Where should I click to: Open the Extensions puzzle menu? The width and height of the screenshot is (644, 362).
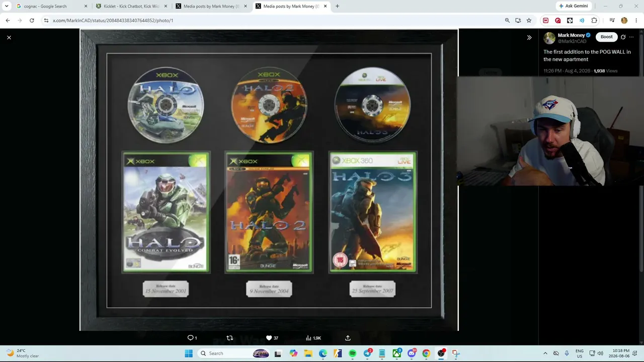pyautogui.click(x=594, y=21)
